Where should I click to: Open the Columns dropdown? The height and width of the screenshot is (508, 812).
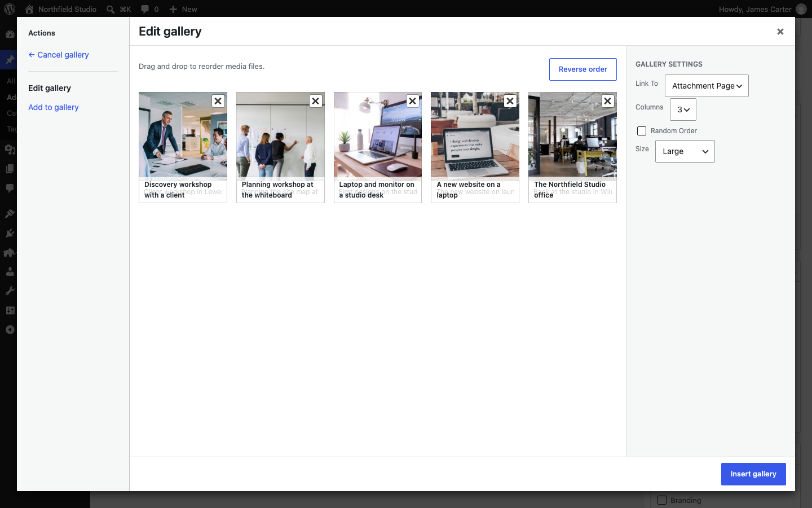click(683, 110)
